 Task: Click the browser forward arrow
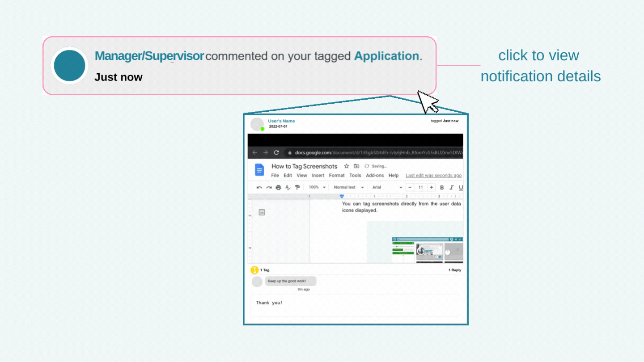[x=266, y=152]
